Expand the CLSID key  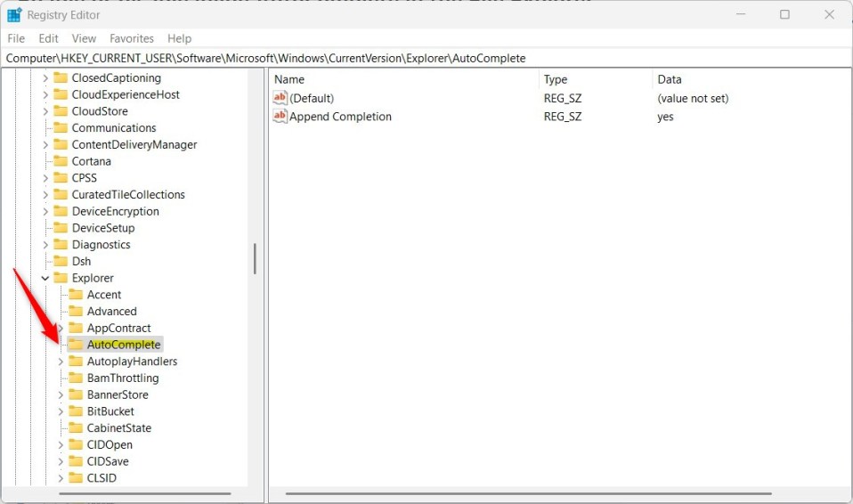click(x=61, y=478)
